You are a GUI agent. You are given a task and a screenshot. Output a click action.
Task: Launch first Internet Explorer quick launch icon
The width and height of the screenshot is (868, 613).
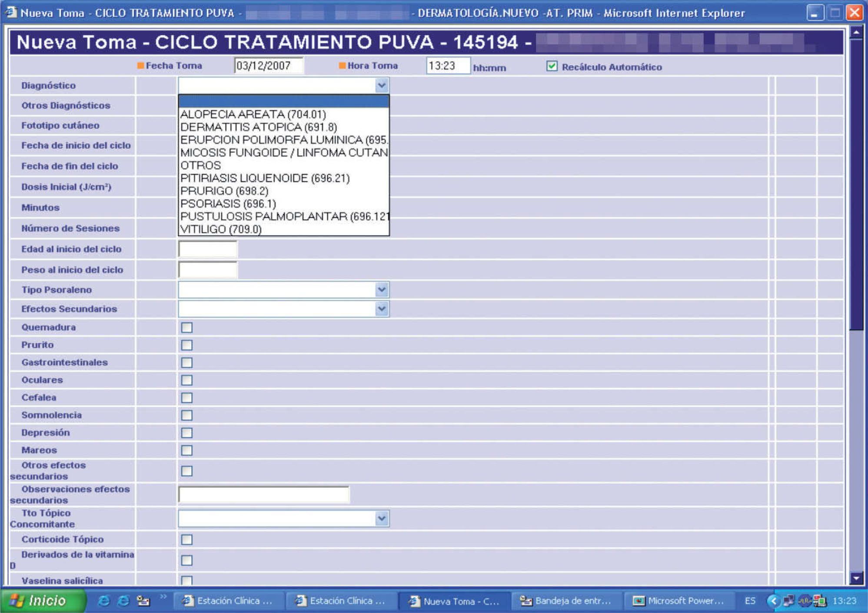pyautogui.click(x=103, y=600)
